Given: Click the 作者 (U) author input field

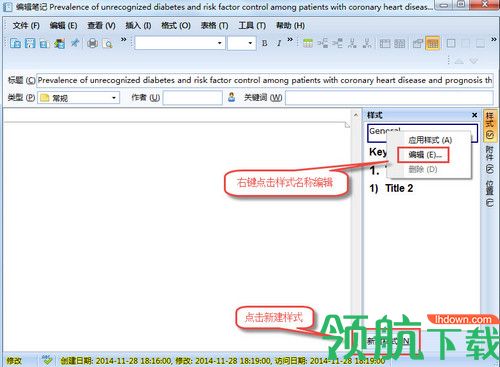Looking at the screenshot, I should (193, 98).
